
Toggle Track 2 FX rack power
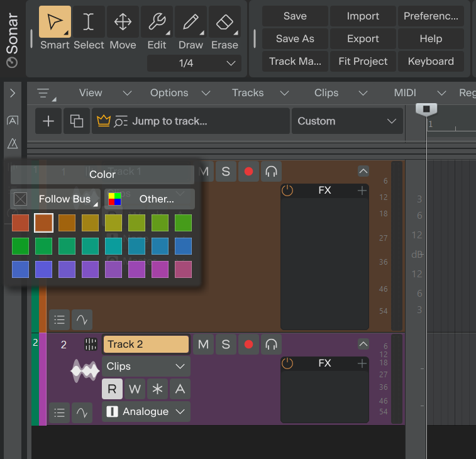point(287,363)
